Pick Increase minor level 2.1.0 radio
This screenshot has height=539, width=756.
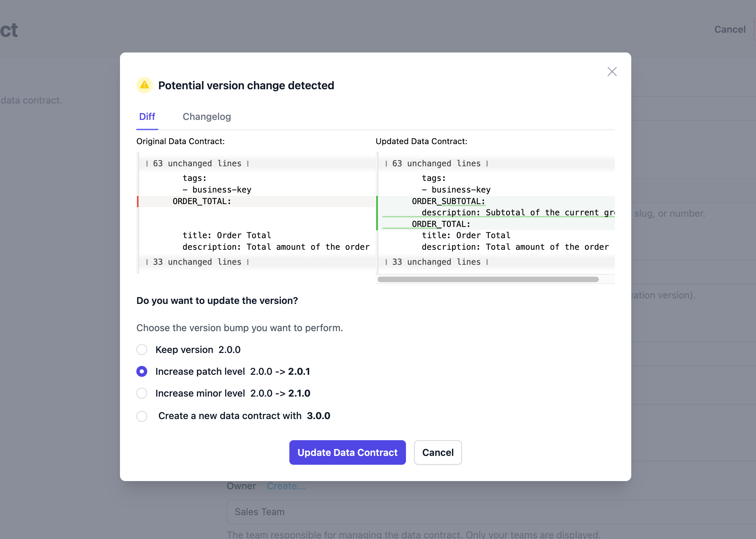[x=142, y=393]
